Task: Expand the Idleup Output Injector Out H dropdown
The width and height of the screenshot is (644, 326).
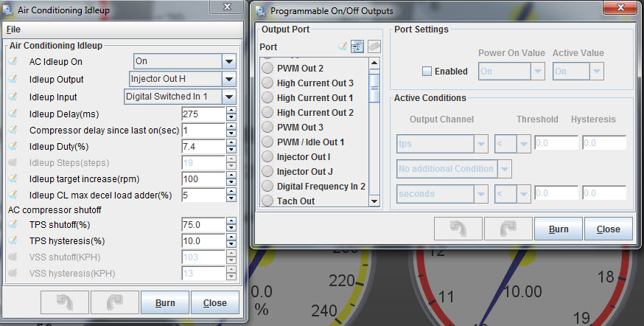Action: 228,79
